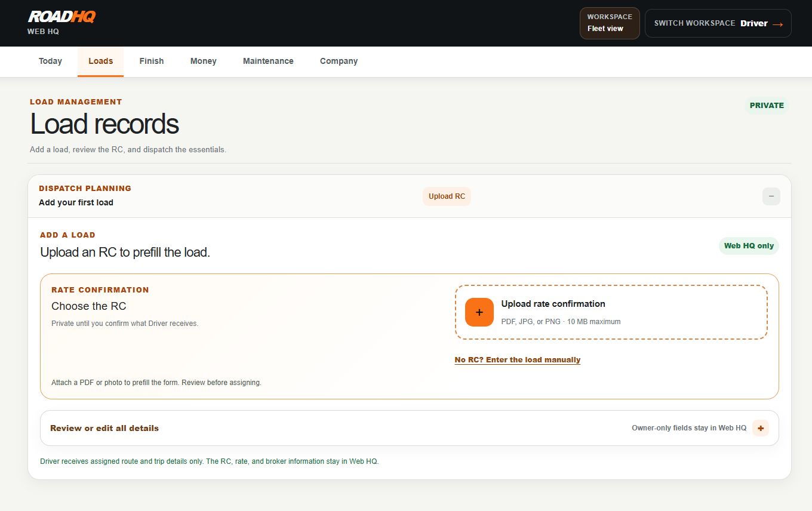Collapse the Dispatch Planning panel with the minus button

pyautogui.click(x=771, y=196)
